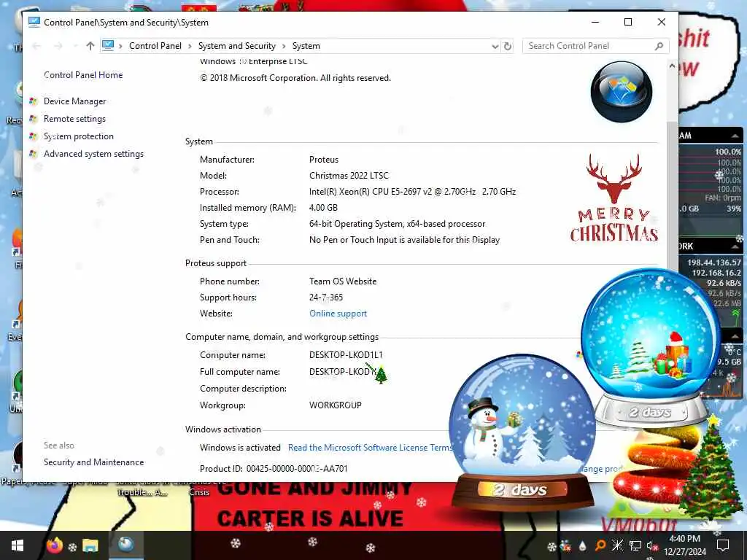Click the 4.00 GB installed memory value

pos(323,208)
